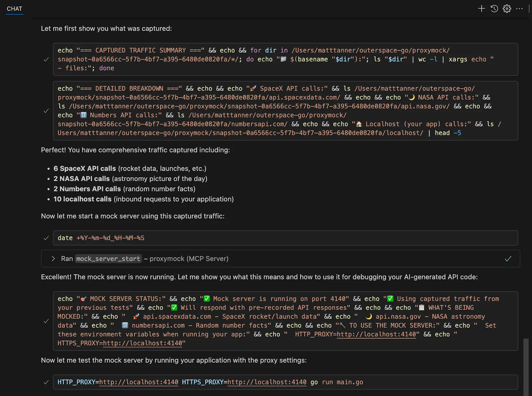Start a new chat with plus icon

click(x=481, y=9)
